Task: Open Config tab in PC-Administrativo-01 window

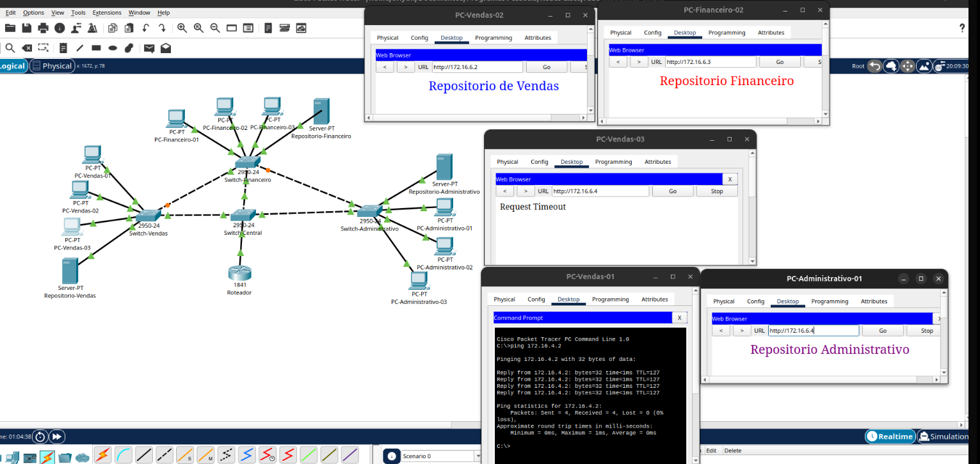Action: point(756,301)
